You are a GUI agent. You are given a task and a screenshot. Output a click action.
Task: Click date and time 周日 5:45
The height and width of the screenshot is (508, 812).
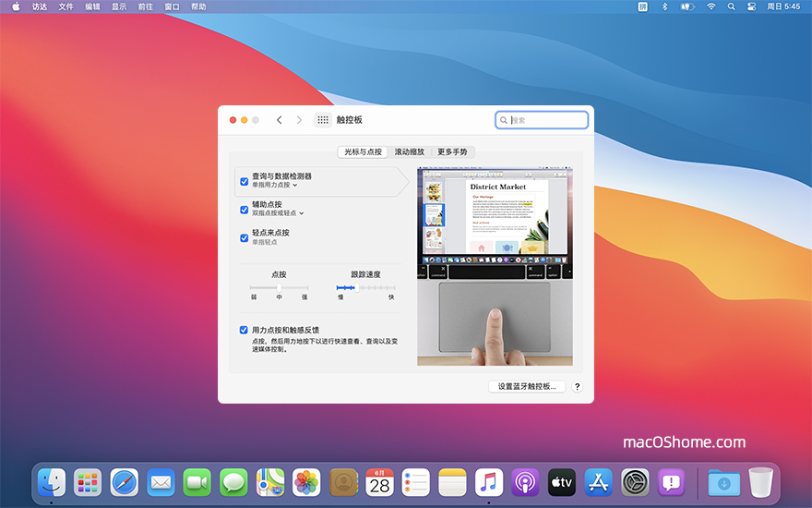(x=783, y=6)
